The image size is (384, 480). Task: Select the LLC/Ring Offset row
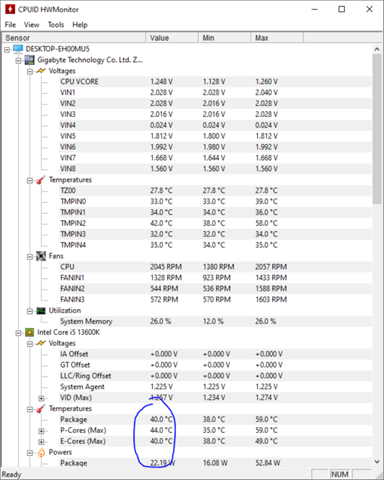pyautogui.click(x=215, y=376)
